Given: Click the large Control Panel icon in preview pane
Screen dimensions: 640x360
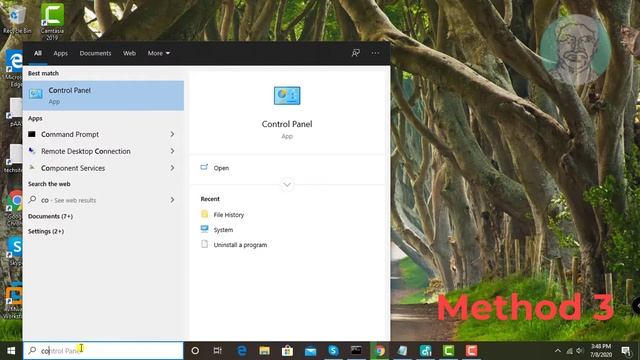Looking at the screenshot, I should tap(287, 96).
